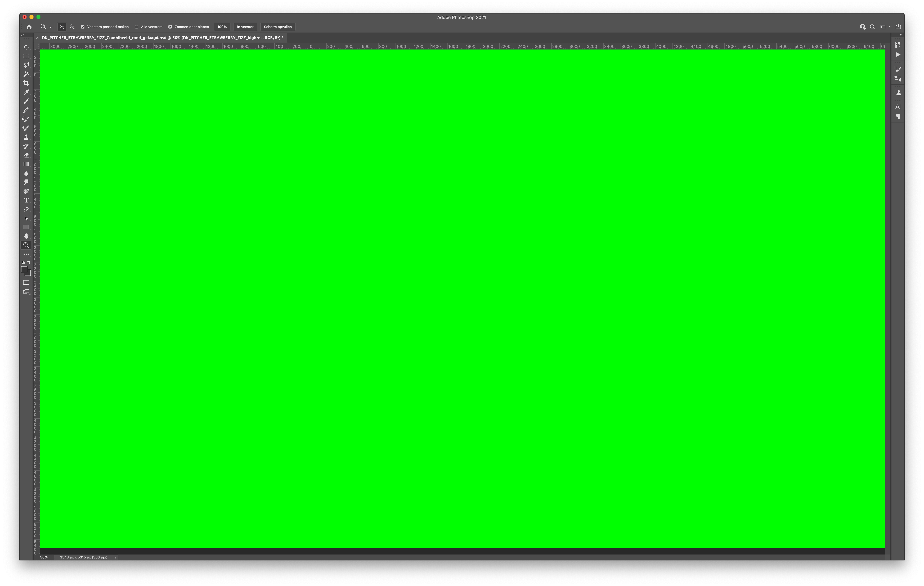This screenshot has width=924, height=586.
Task: Click the 'Scherm opvullen' button
Action: tap(277, 27)
